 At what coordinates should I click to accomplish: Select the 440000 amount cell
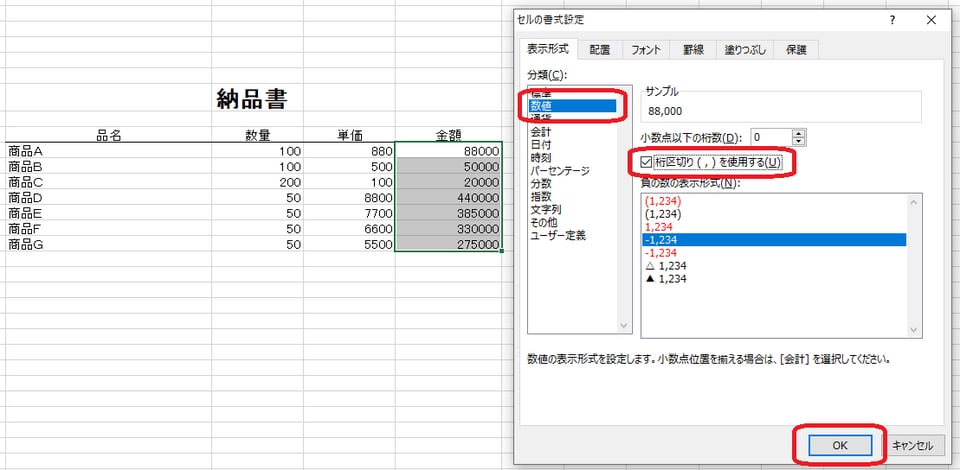[x=448, y=198]
